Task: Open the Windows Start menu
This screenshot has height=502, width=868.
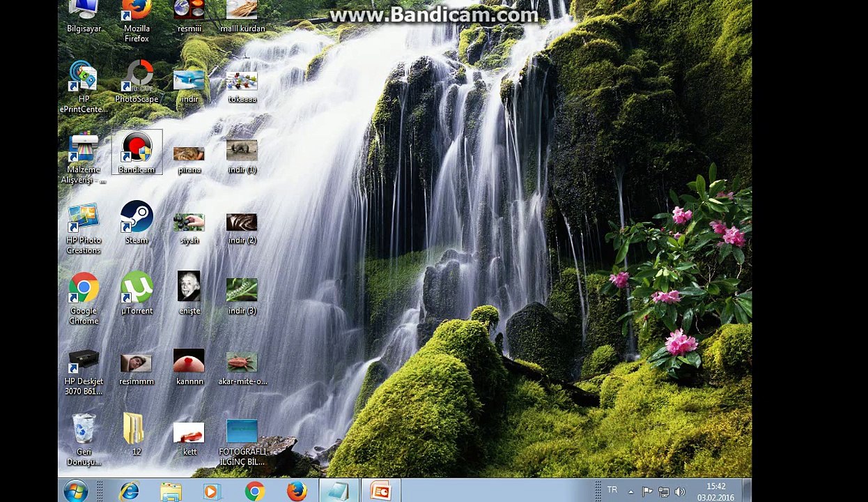Action: [x=75, y=491]
